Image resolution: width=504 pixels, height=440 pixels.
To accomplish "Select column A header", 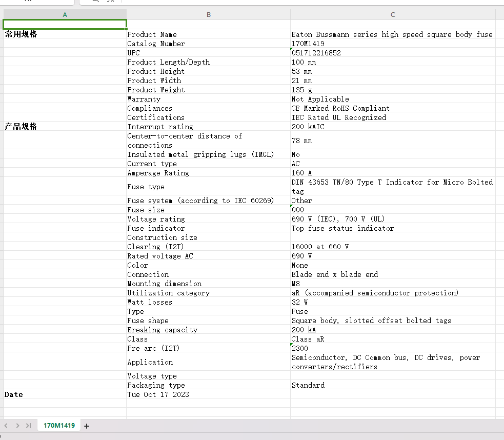I will [65, 14].
